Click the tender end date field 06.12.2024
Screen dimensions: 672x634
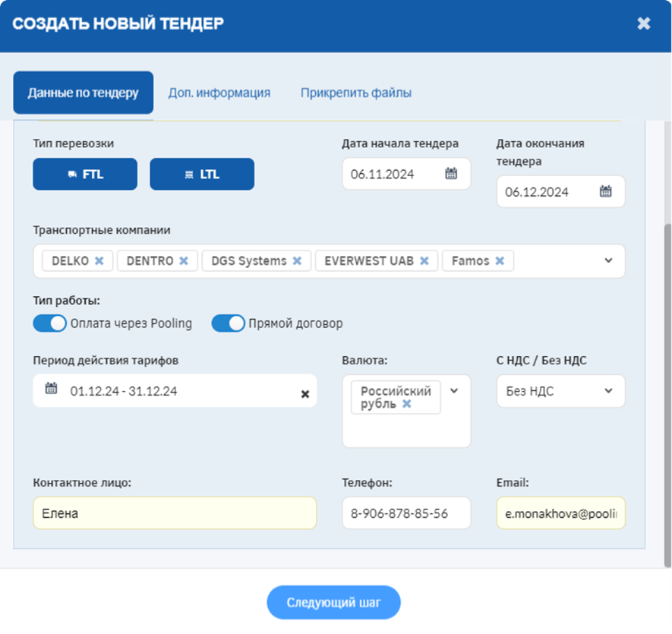(560, 191)
